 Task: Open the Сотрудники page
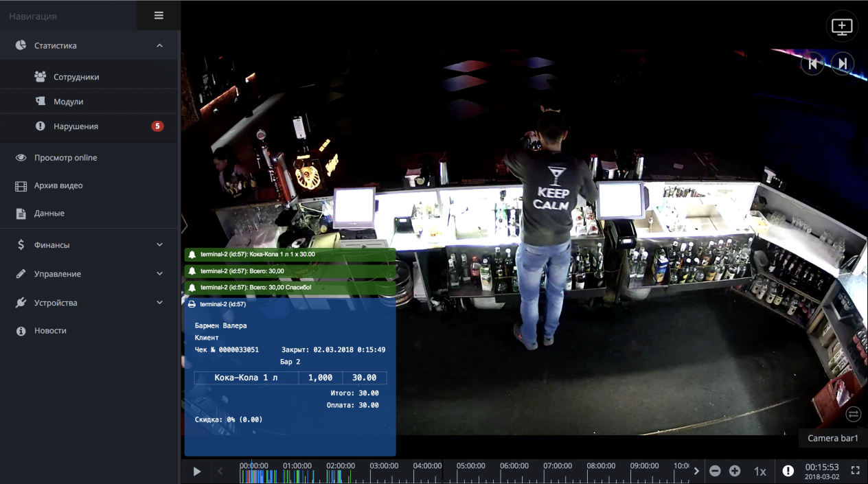[x=76, y=77]
